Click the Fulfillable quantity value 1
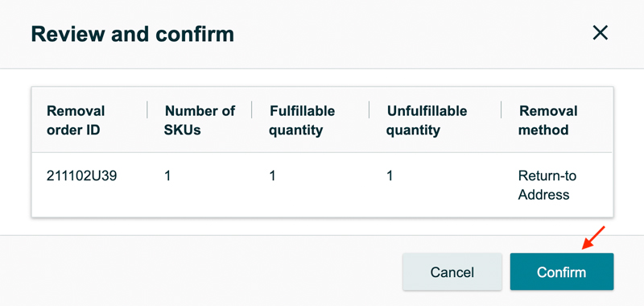644x306 pixels. [272, 176]
